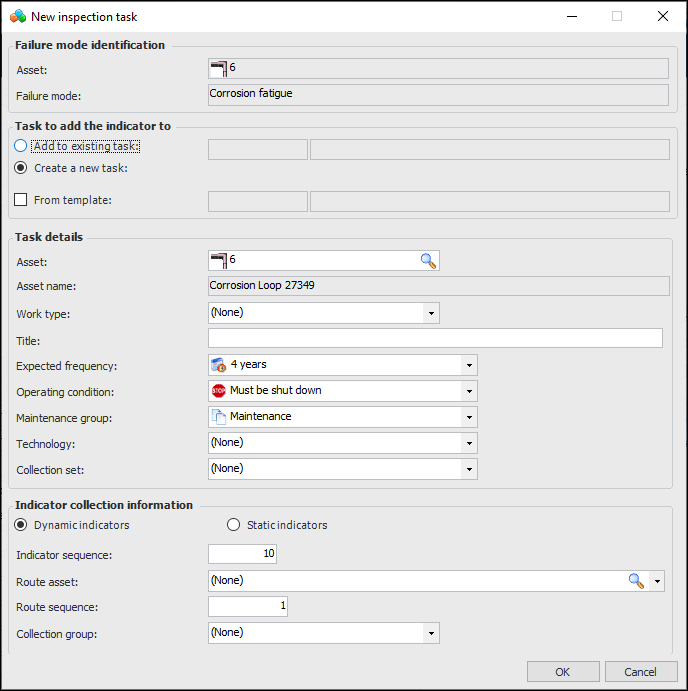Click the Asset field in Failure mode identification
The width and height of the screenshot is (688, 691).
click(438, 69)
